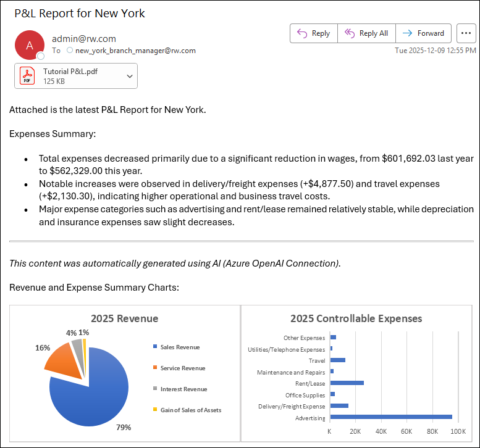
Task: Click the Reply button label
Action: pyautogui.click(x=321, y=33)
